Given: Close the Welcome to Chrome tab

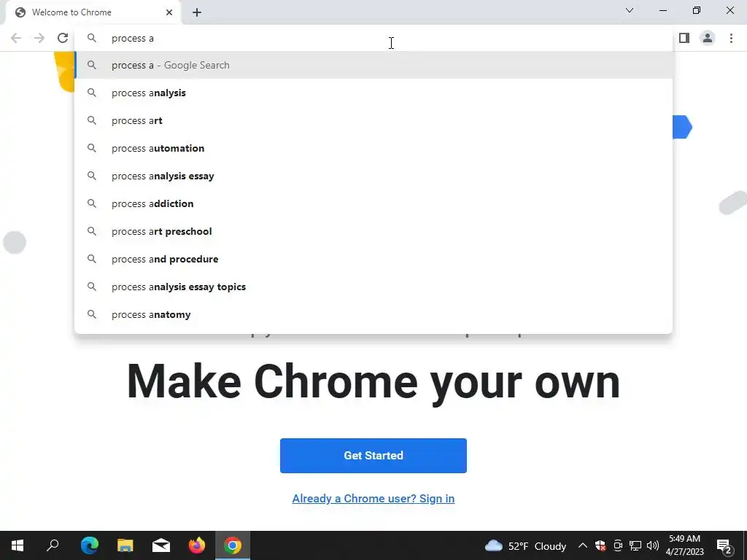Looking at the screenshot, I should coord(169,12).
